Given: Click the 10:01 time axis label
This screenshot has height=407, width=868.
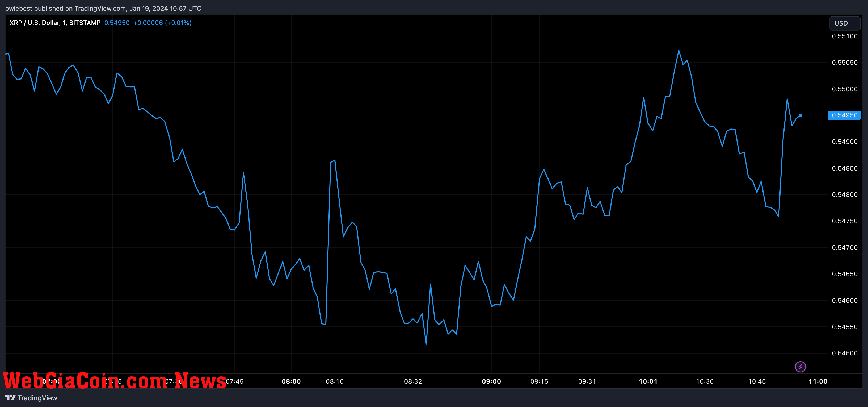Looking at the screenshot, I should [x=648, y=381].
